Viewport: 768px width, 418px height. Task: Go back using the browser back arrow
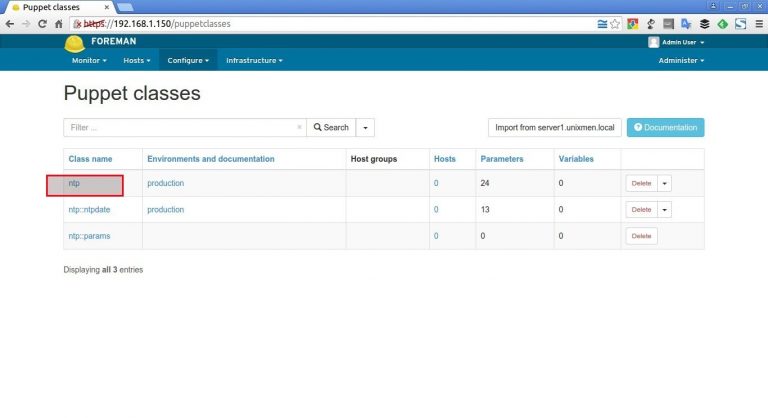point(10,24)
